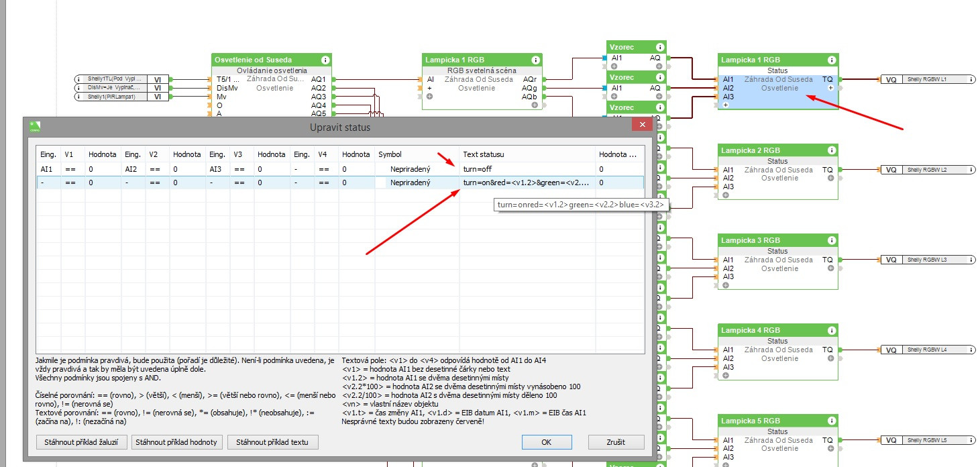Click info icon on Shelly RGBW L1 output
The height and width of the screenshot is (467, 980).
point(972,79)
